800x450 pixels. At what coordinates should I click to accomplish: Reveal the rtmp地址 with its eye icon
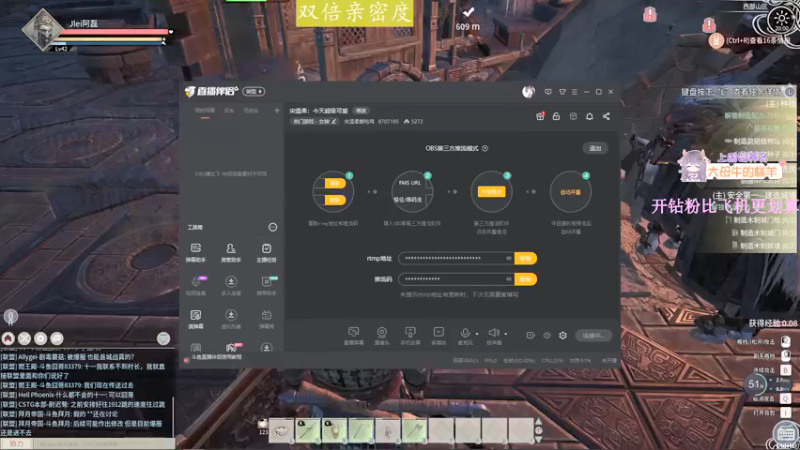[509, 258]
